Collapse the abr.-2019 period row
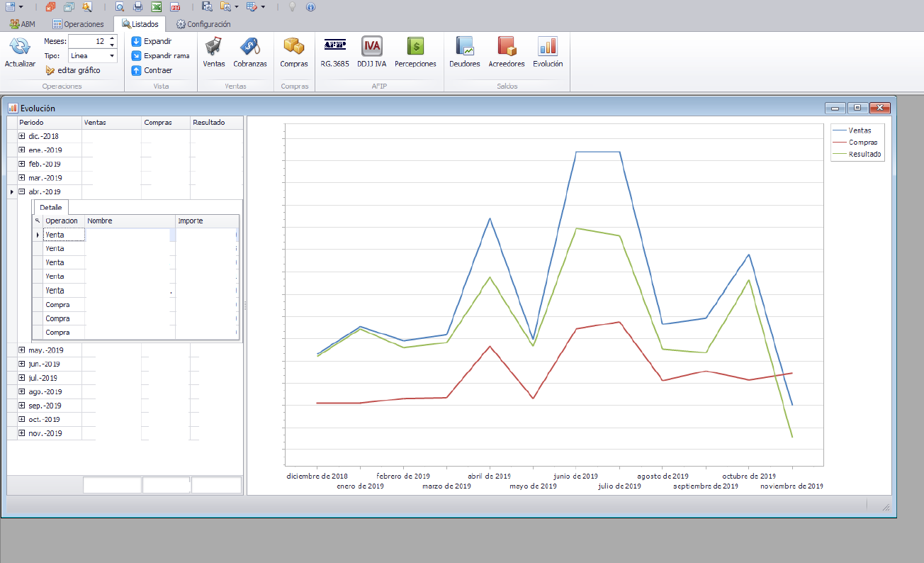 click(x=22, y=191)
